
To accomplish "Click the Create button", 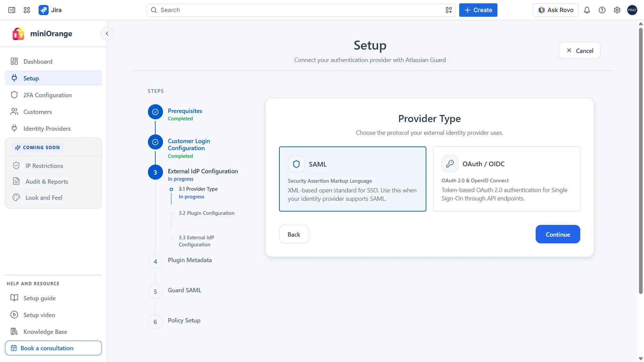I will [x=478, y=10].
